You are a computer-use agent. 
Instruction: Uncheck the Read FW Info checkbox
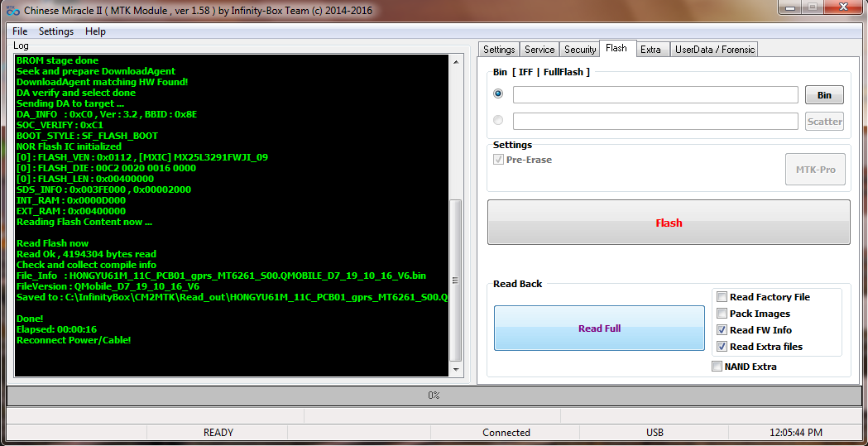click(x=722, y=330)
